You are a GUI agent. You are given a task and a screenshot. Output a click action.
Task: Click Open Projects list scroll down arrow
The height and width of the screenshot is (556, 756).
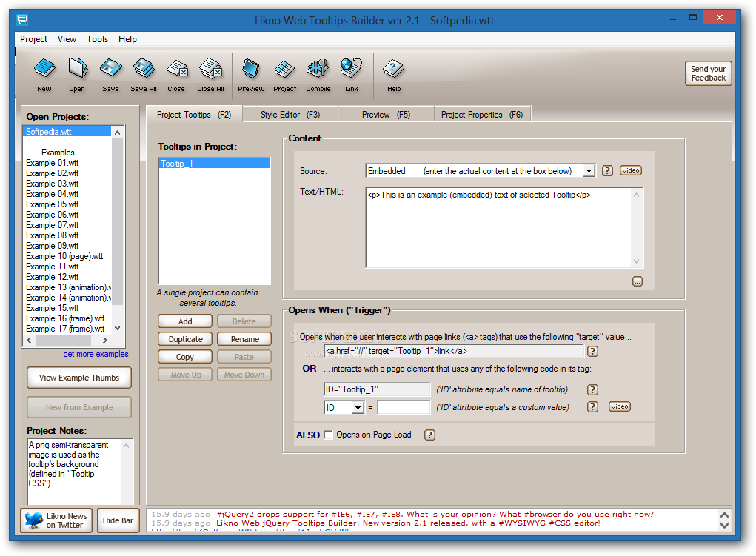tap(117, 328)
